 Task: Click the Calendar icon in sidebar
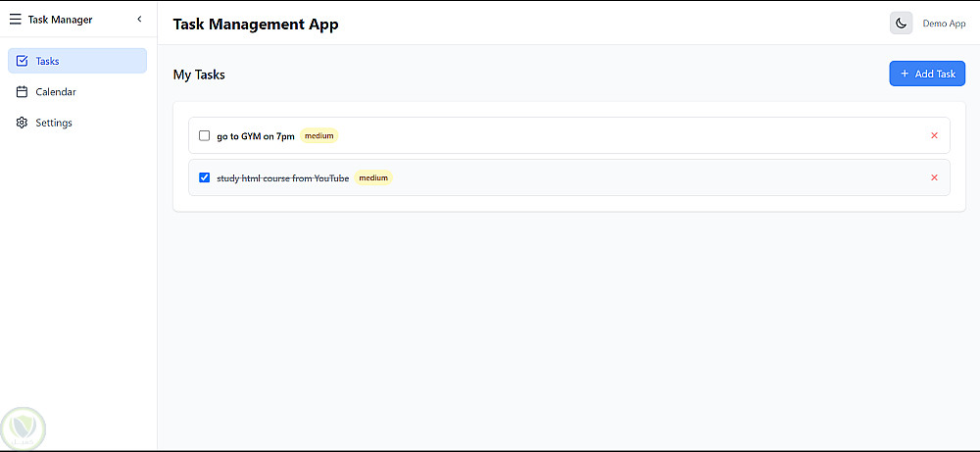23,92
